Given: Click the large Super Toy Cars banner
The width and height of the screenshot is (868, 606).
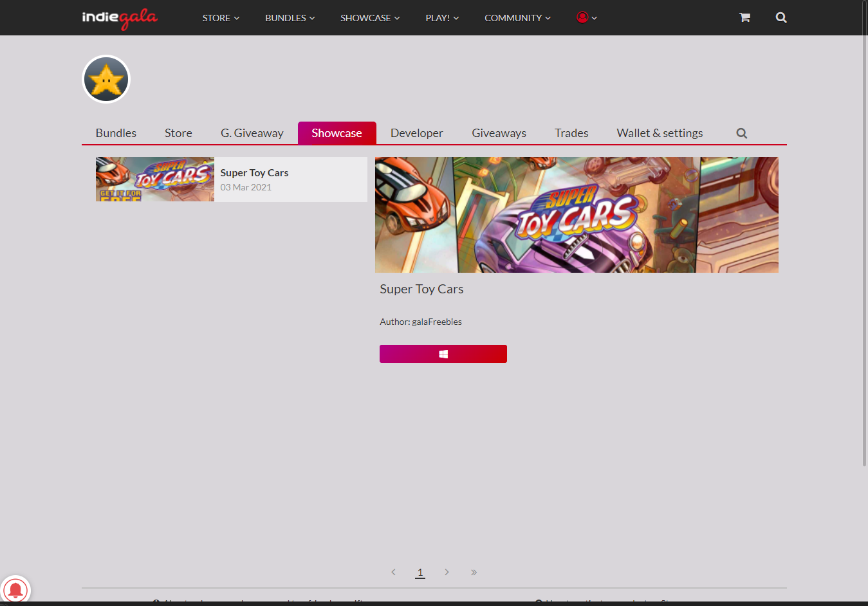Looking at the screenshot, I should [x=577, y=215].
